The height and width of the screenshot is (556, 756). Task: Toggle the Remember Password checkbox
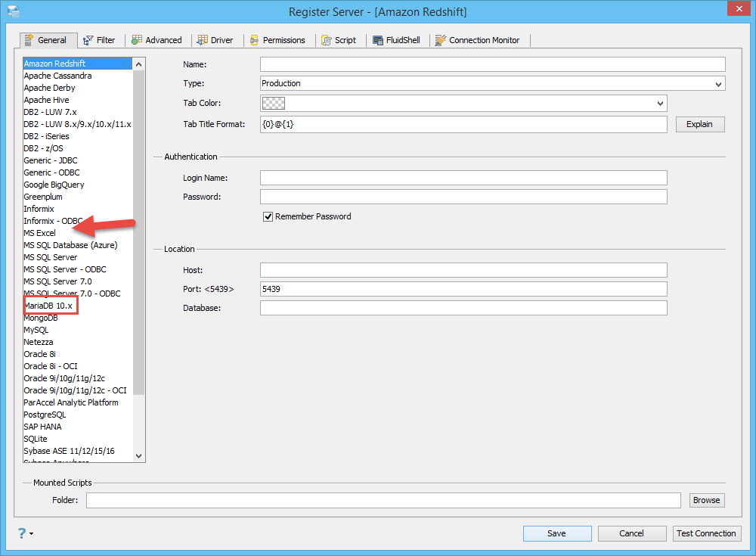(268, 216)
